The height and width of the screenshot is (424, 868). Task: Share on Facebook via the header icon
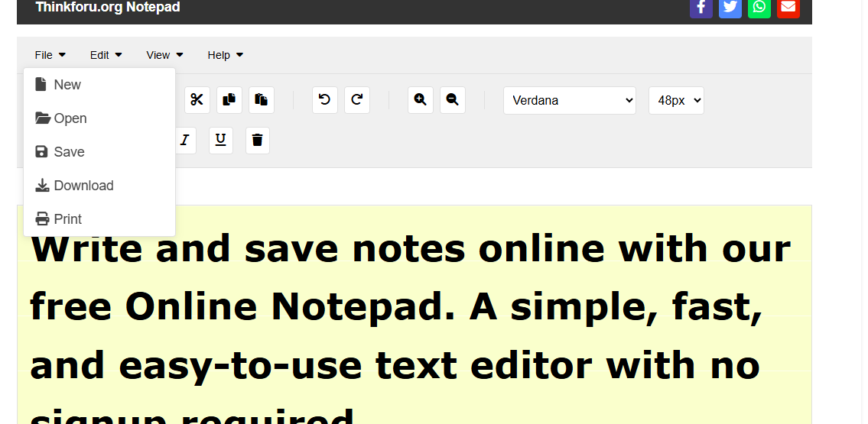(x=701, y=8)
